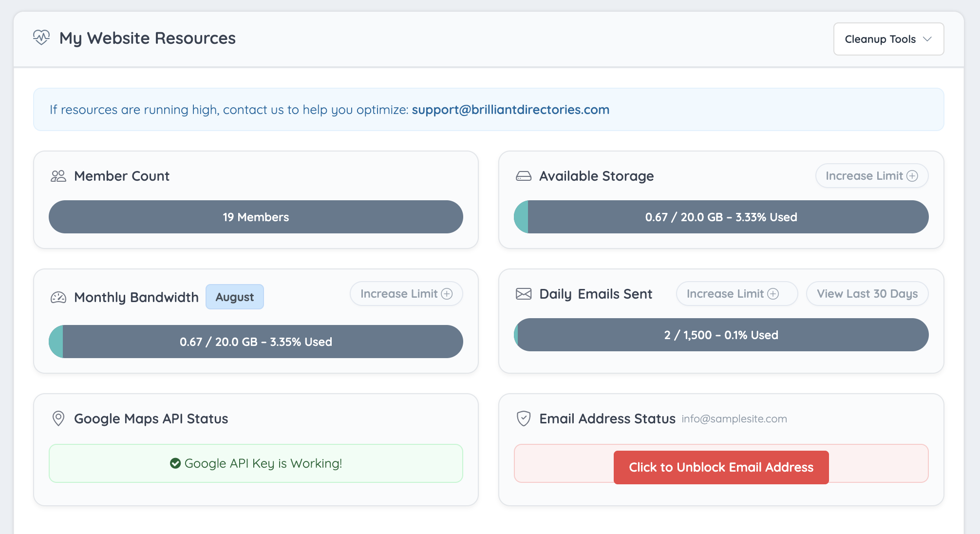
Task: Click the Monthly Bandwidth gauge icon
Action: click(58, 297)
